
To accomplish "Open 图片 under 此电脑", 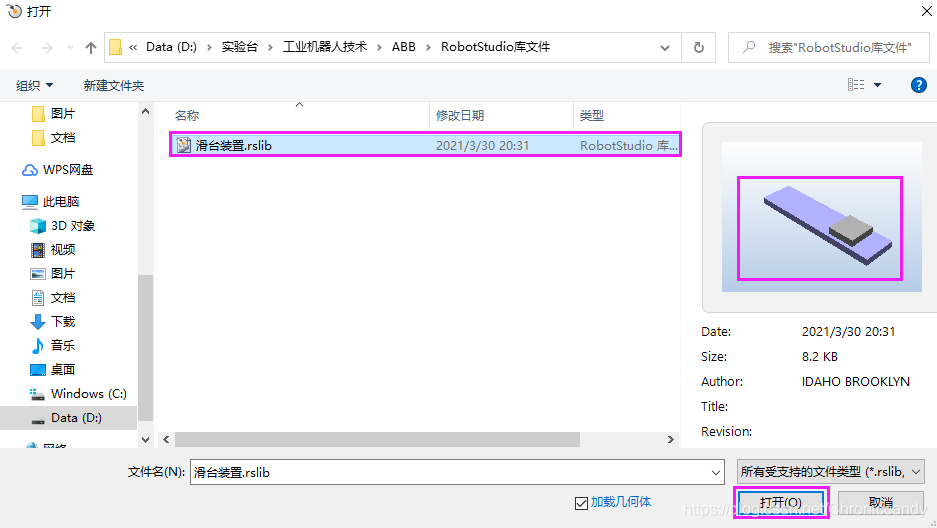I will click(53, 274).
